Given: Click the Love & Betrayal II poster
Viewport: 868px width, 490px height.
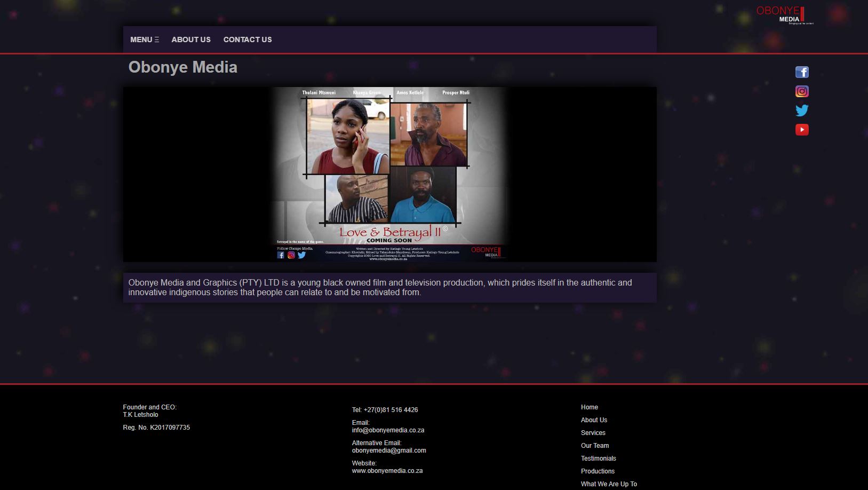Looking at the screenshot, I should [x=389, y=174].
